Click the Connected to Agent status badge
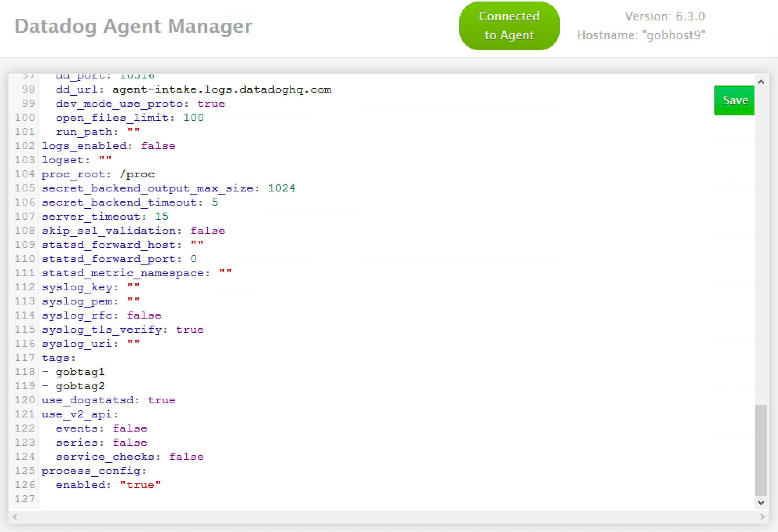Screen dimensions: 778x532 [509, 25]
